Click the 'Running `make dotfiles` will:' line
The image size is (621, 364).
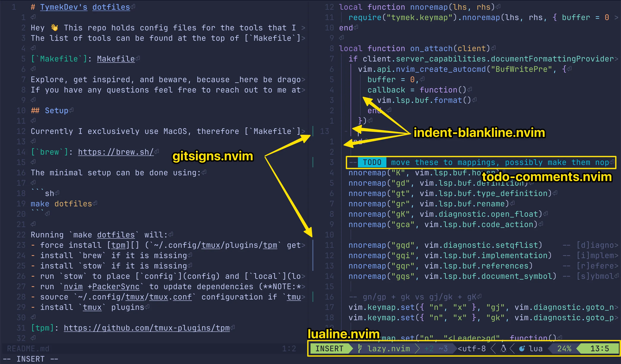point(99,235)
